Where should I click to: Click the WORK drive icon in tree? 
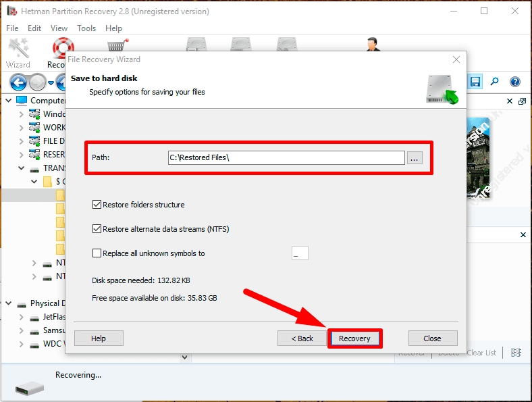[34, 127]
